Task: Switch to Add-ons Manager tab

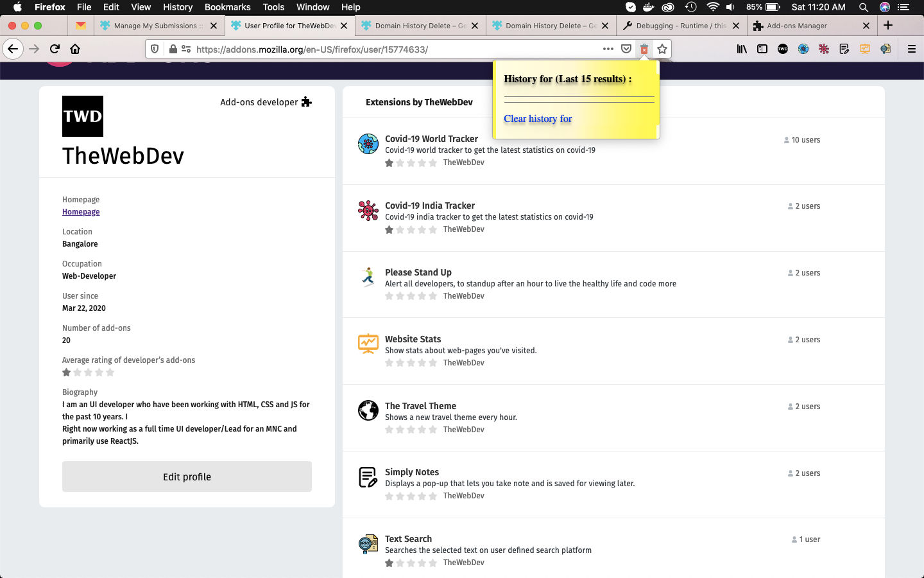Action: (x=812, y=26)
